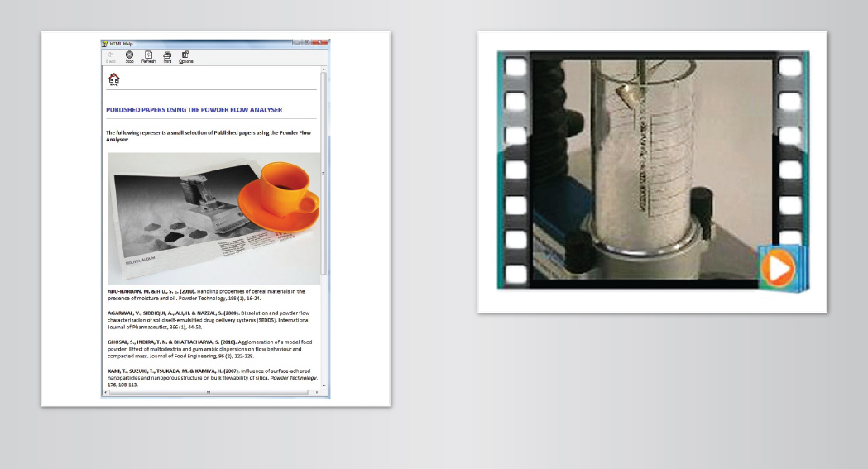Click the horizontal scrollbar left arrow
This screenshot has height=469, width=868.
tap(105, 393)
